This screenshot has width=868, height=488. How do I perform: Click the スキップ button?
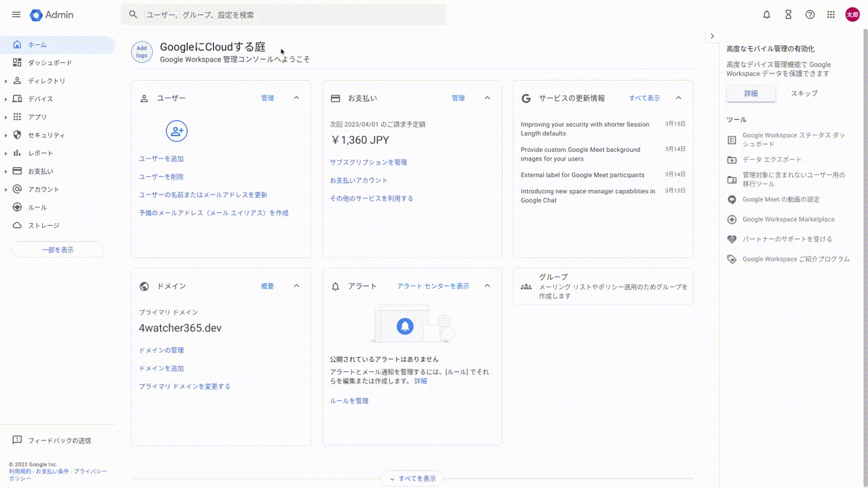[x=804, y=94]
